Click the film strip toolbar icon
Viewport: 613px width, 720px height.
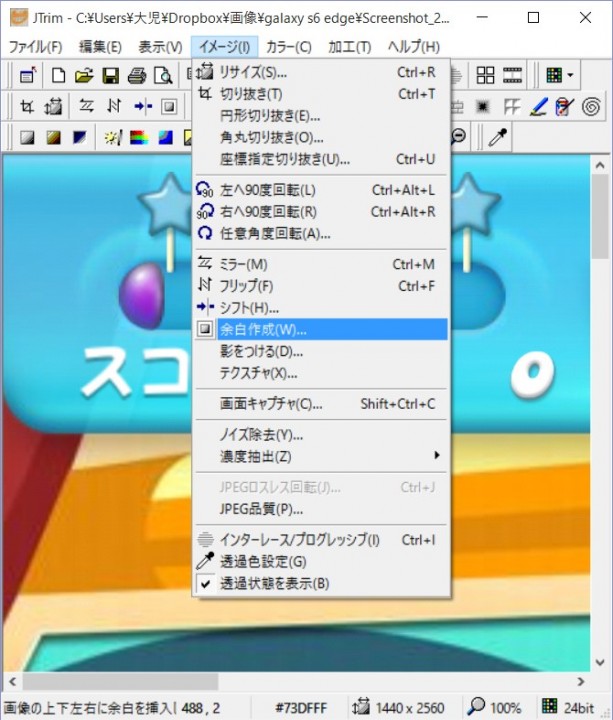[x=512, y=75]
